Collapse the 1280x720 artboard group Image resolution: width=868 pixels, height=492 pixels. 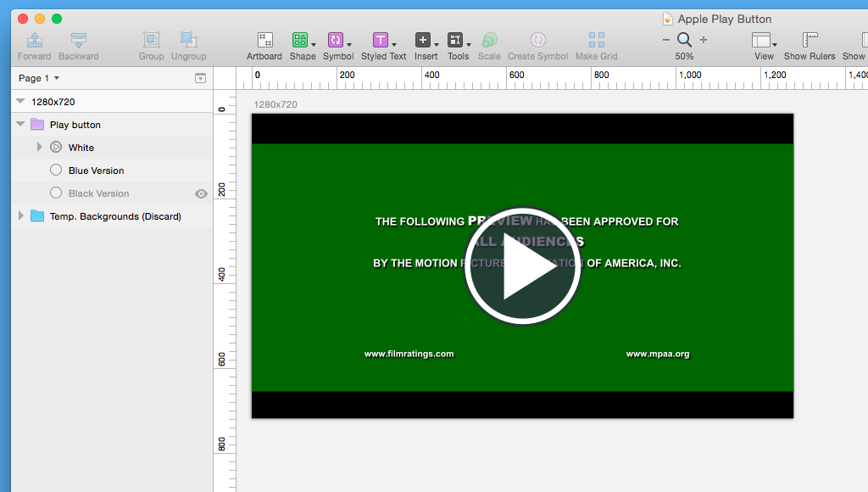click(x=20, y=101)
